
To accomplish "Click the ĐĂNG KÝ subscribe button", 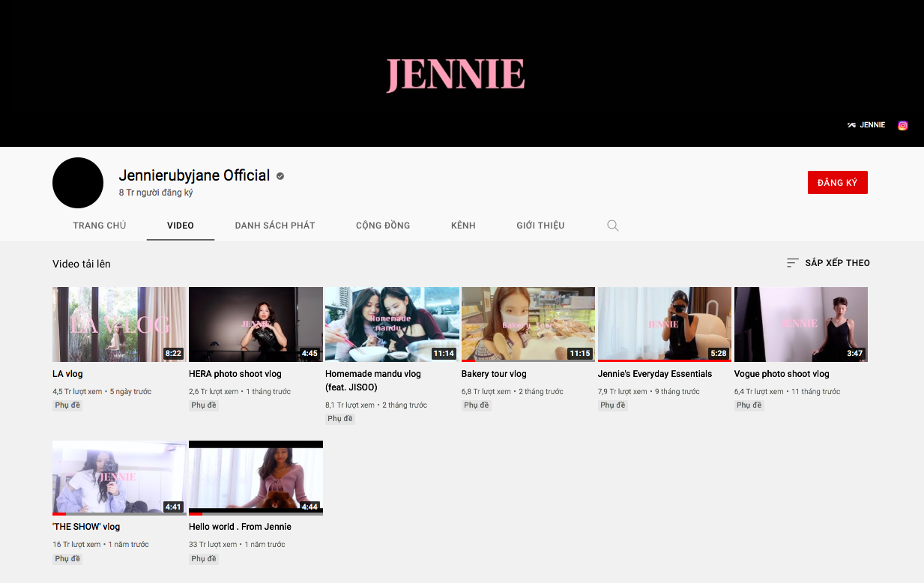I will (837, 181).
